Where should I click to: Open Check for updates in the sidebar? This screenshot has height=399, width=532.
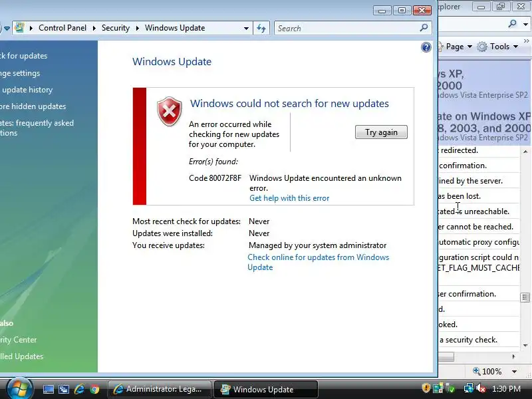pyautogui.click(x=23, y=56)
